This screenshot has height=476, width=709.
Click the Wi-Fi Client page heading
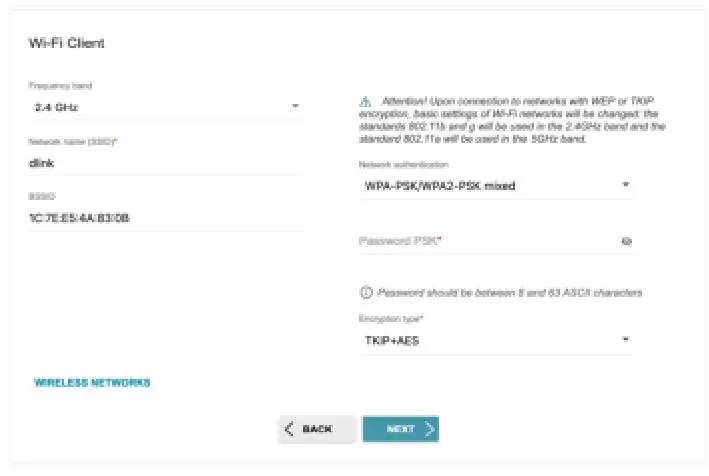click(x=66, y=43)
